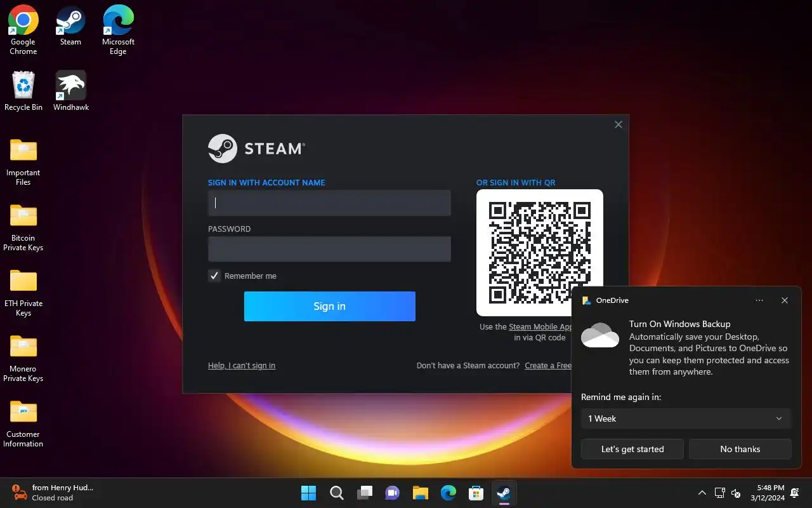This screenshot has height=508, width=812.
Task: Open notification center bell icon
Action: 796,493
